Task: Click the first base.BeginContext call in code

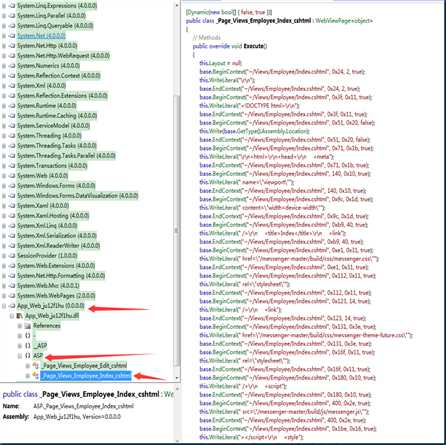Action: click(x=282, y=72)
